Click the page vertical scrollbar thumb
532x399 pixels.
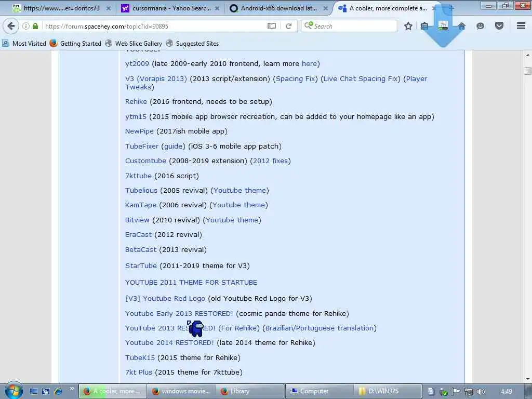(x=528, y=71)
